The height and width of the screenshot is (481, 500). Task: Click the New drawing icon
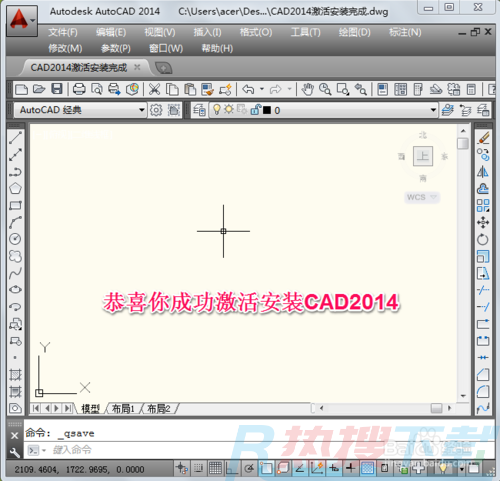point(21,89)
